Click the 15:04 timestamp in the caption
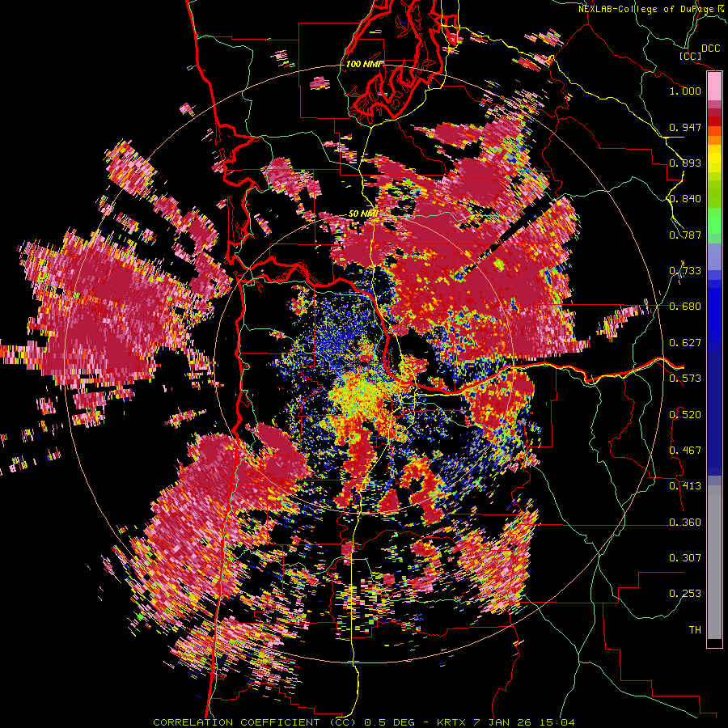 click(557, 722)
